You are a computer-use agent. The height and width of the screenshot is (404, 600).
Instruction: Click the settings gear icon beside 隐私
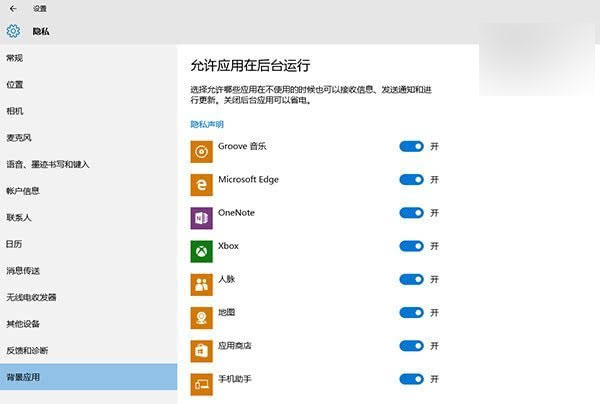point(13,31)
